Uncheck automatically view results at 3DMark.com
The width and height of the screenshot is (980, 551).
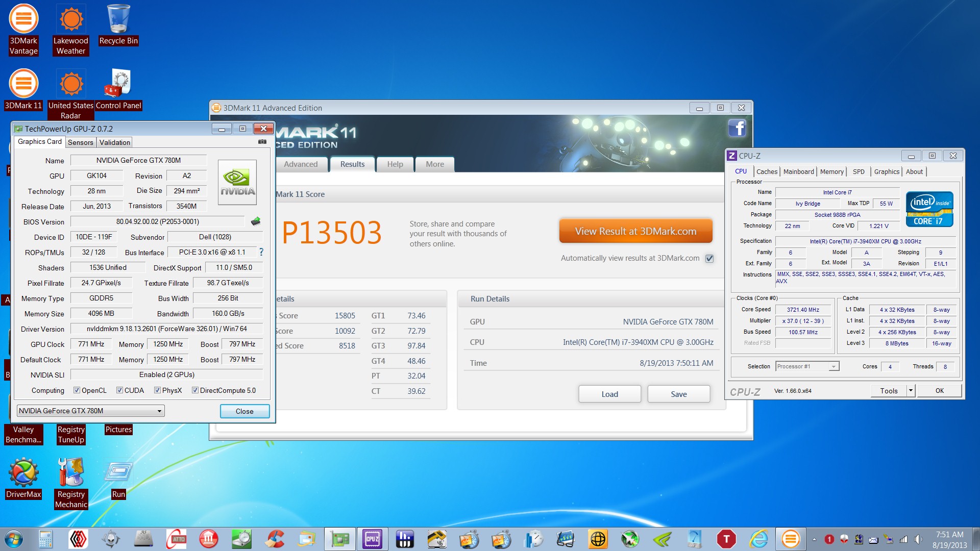click(x=709, y=259)
